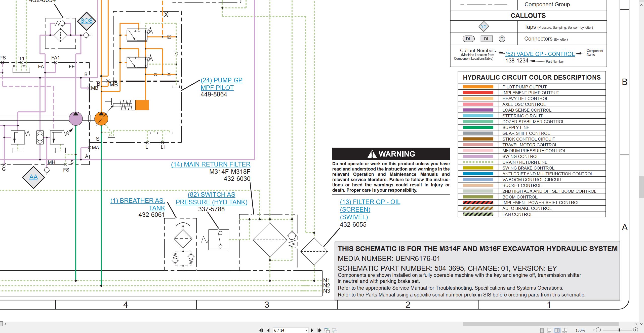644x333 pixels.
Task: Click the part number 337-5788 text
Action: click(211, 209)
